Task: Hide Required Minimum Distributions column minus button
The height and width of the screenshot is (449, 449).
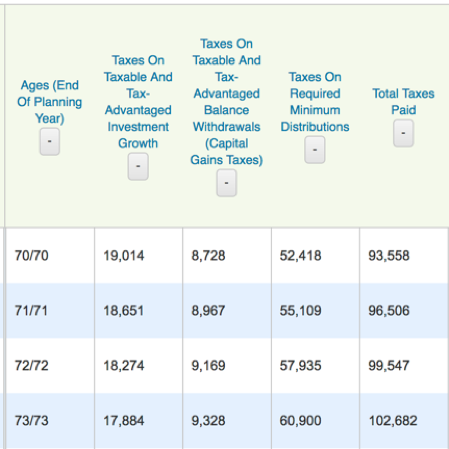Action: pyautogui.click(x=315, y=150)
